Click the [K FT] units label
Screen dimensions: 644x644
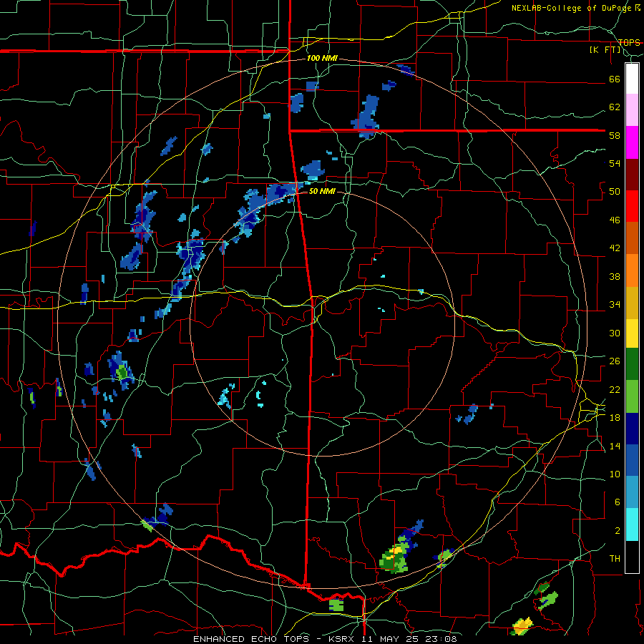605,50
